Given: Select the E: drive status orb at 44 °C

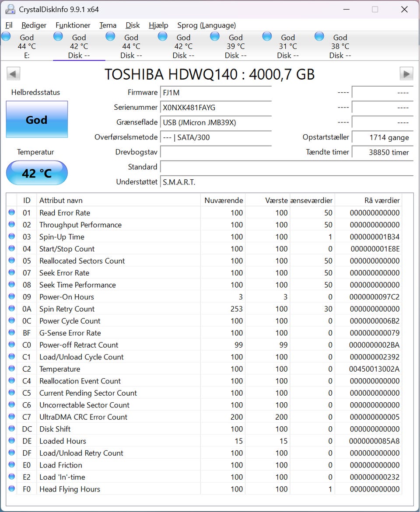Looking at the screenshot, I should click(6, 36).
